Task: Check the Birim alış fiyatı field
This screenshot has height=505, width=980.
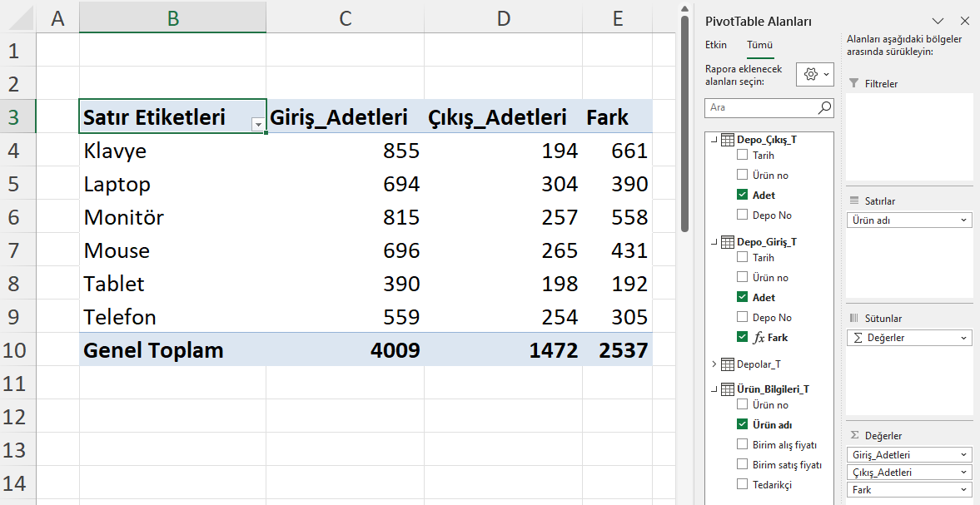Action: [743, 444]
